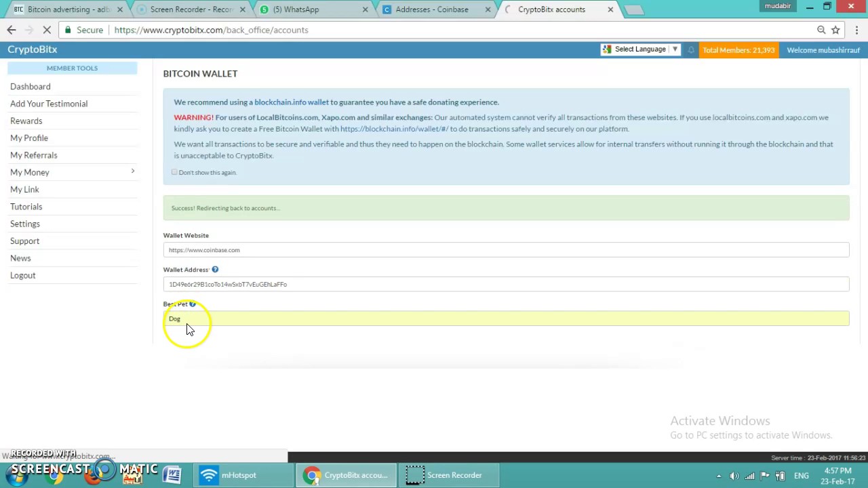The height and width of the screenshot is (488, 868).
Task: Expand the My Money submenu arrow
Action: click(x=133, y=171)
